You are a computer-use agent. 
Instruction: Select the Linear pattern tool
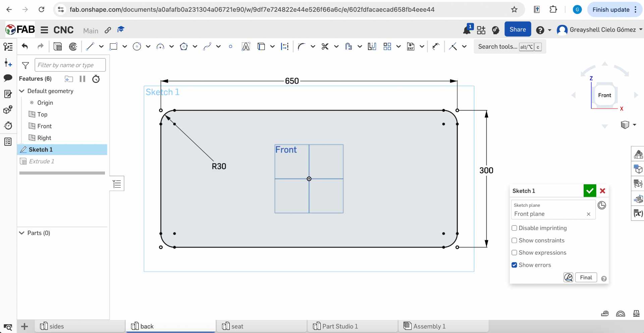click(387, 46)
